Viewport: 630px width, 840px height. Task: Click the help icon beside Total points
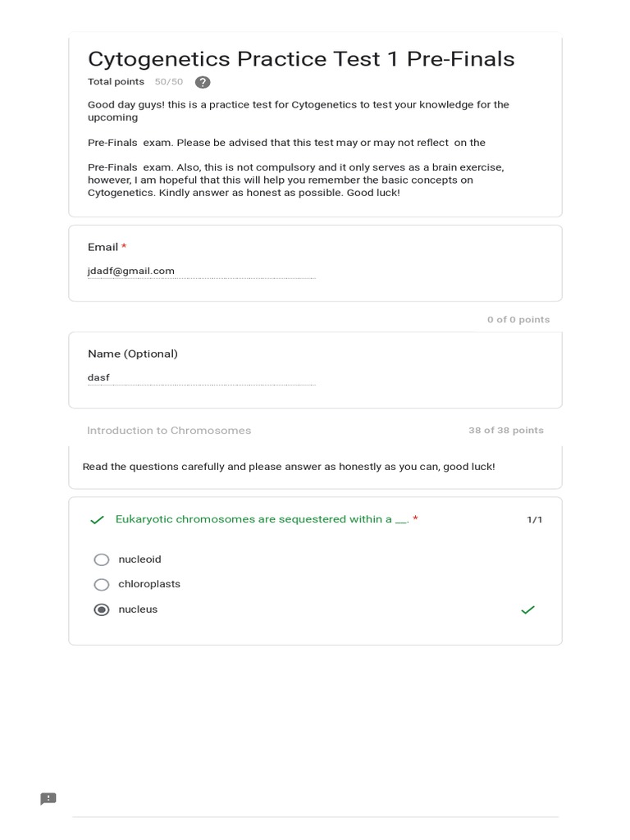click(203, 82)
